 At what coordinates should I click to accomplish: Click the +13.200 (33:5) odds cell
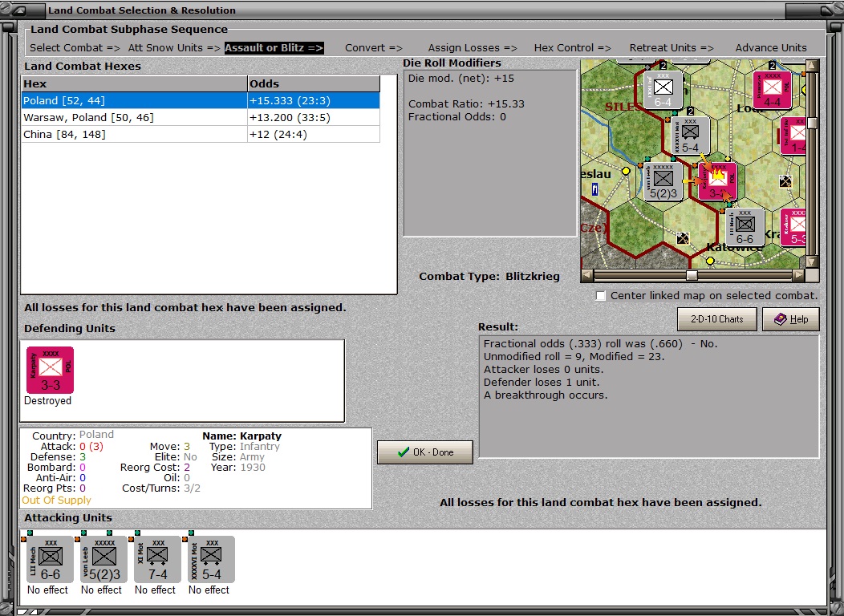pyautogui.click(x=314, y=117)
